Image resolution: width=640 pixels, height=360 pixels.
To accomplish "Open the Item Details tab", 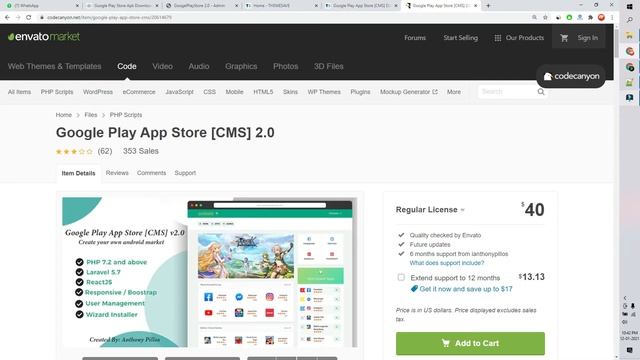I will [x=78, y=173].
